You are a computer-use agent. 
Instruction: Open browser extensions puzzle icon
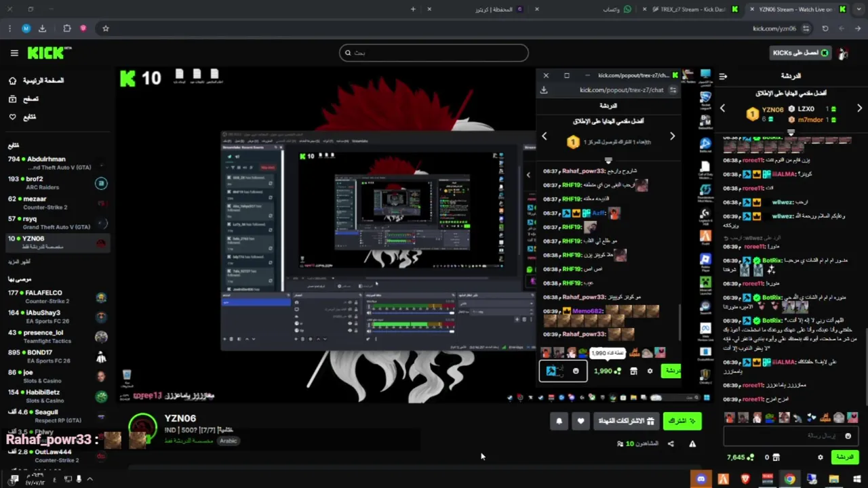point(66,28)
